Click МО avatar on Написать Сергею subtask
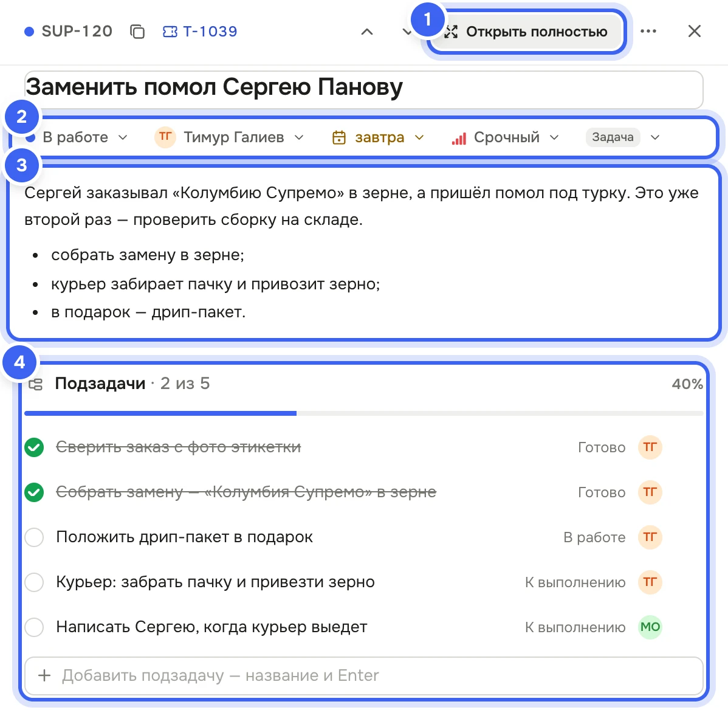 click(650, 627)
